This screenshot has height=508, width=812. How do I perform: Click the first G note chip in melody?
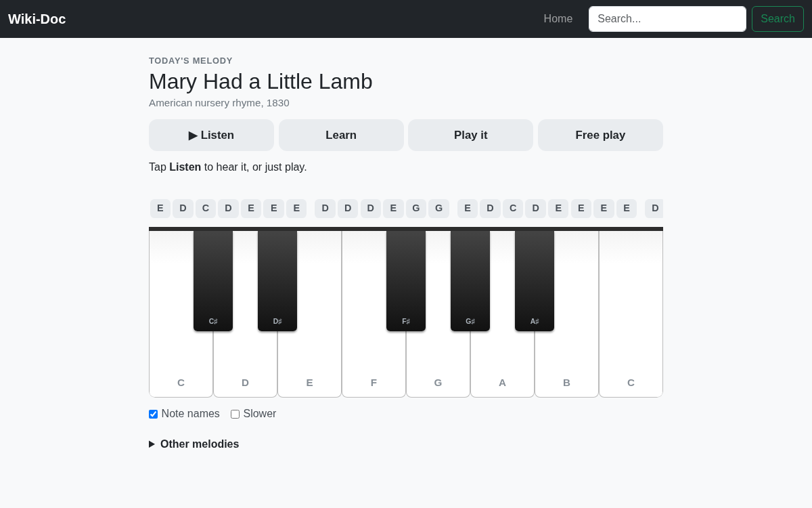coord(416,209)
